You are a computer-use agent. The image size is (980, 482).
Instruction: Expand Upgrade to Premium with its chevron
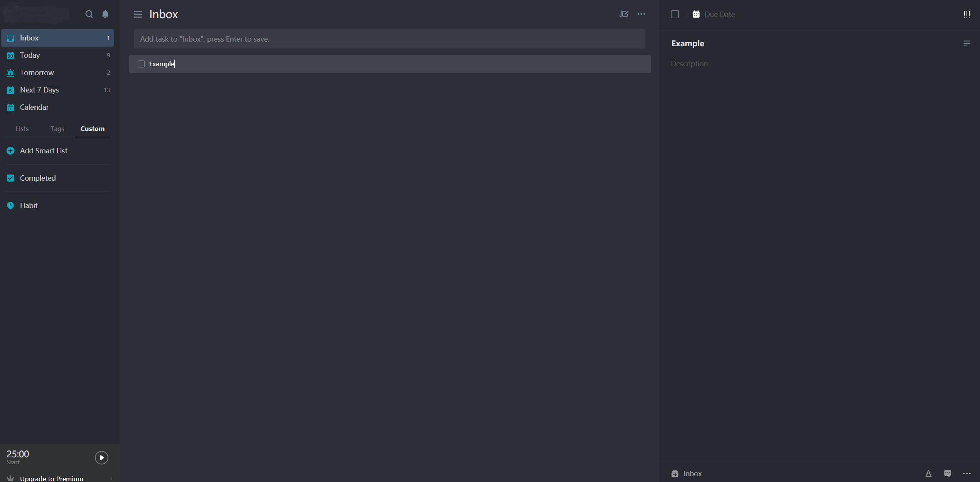(111, 478)
